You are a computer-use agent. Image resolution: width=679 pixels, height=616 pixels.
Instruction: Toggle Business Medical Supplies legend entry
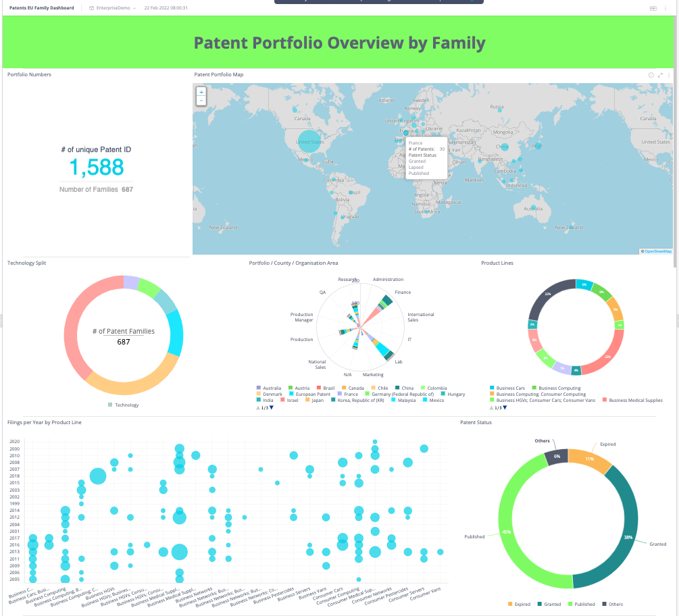pos(632,400)
